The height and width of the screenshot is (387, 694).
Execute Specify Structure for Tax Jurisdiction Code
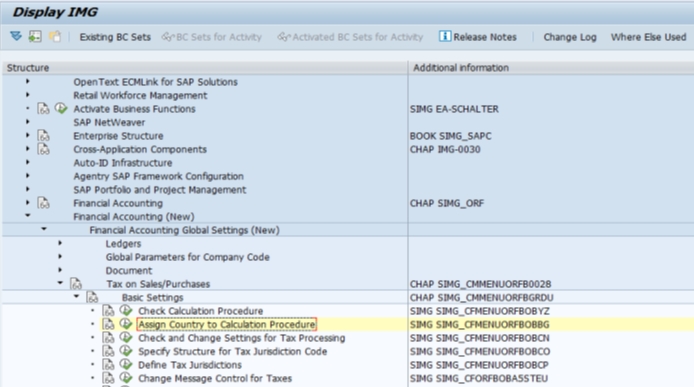(126, 351)
